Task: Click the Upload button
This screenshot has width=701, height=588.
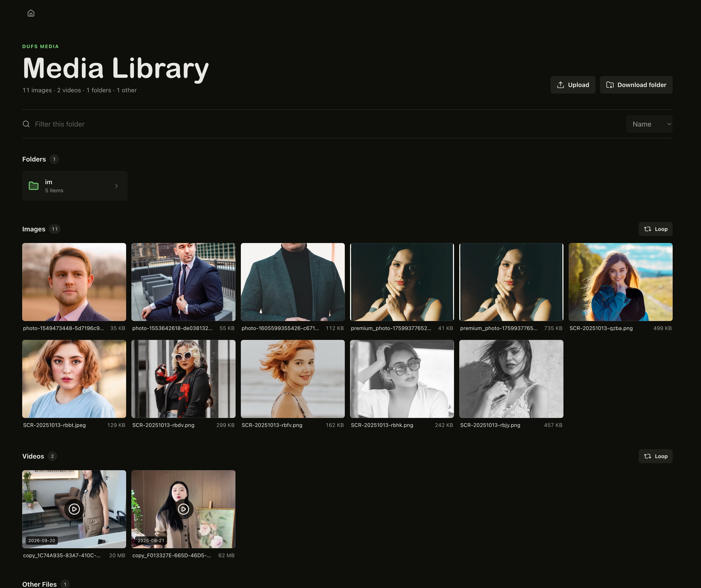Action: coord(573,85)
